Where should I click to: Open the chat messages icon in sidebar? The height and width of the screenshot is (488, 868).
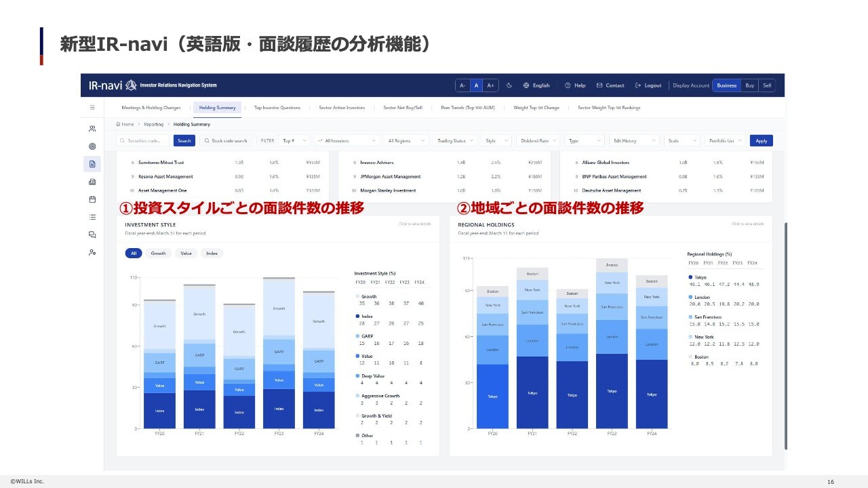tap(92, 235)
